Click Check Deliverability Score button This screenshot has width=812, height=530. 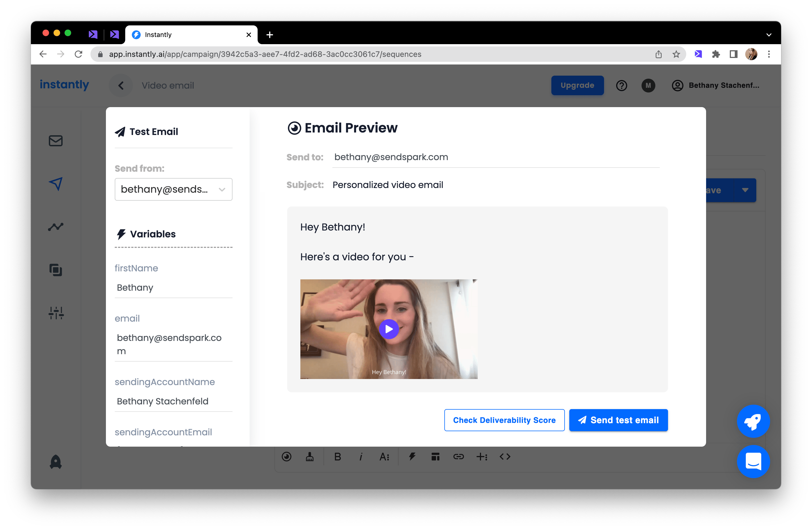[x=504, y=420]
